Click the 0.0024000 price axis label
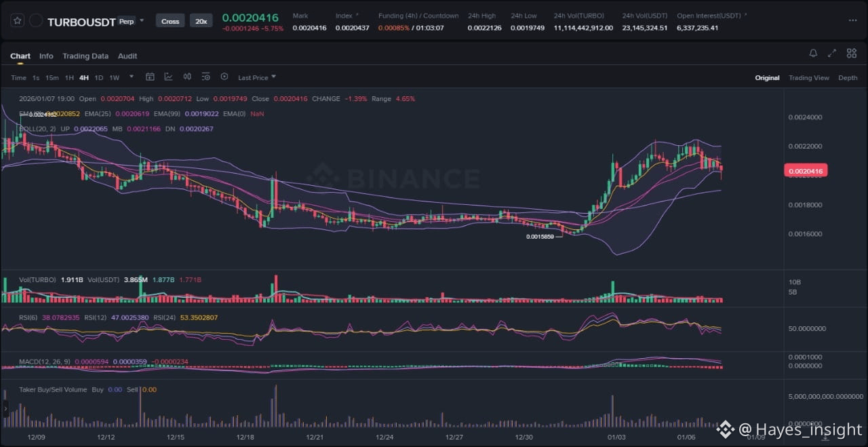 pyautogui.click(x=805, y=117)
